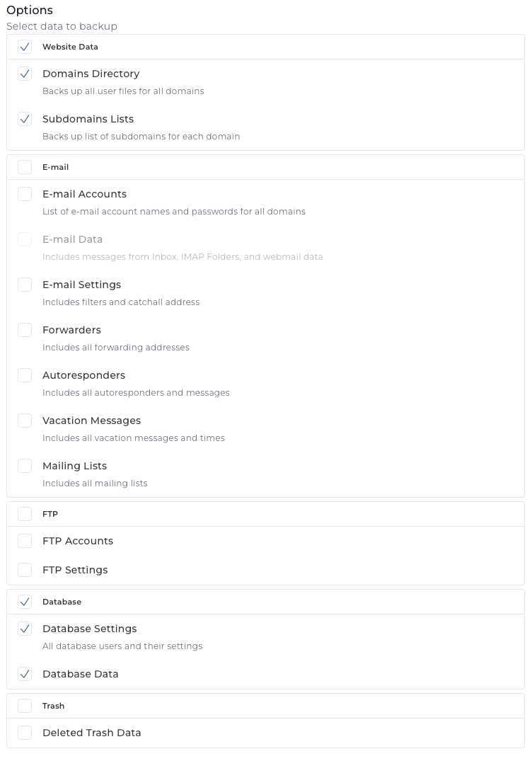
Task: Click the Database Data label text
Action: click(80, 674)
